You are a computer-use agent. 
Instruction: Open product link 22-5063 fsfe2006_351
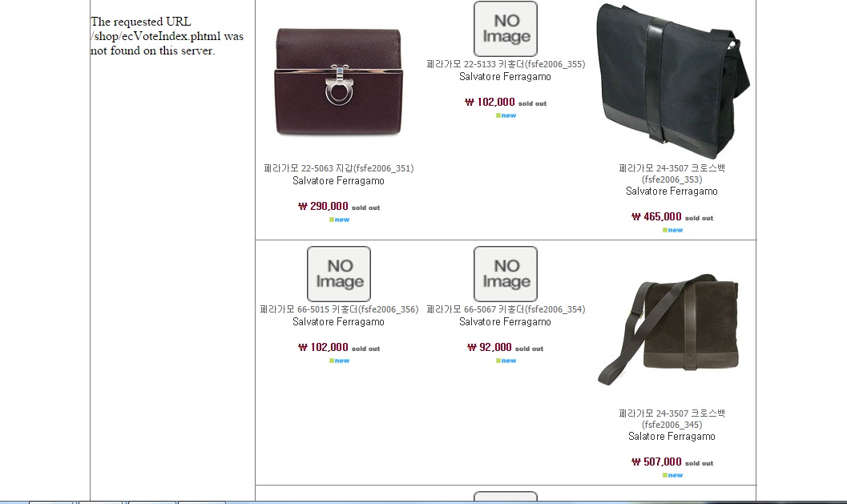tap(339, 168)
